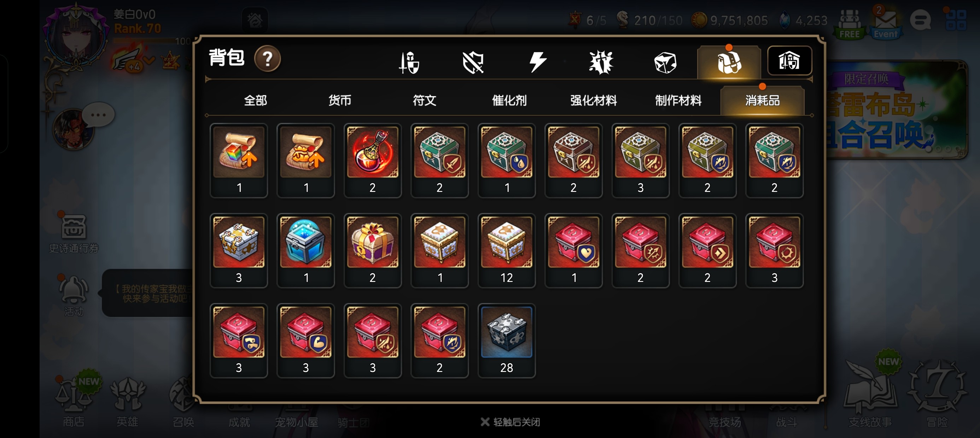Switch to the 全部 tab
980x438 pixels.
255,100
